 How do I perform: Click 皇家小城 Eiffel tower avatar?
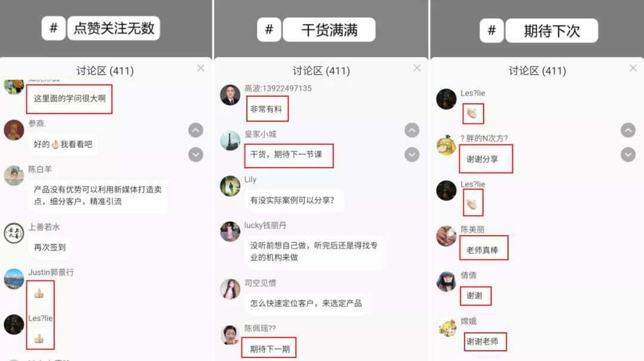230,141
